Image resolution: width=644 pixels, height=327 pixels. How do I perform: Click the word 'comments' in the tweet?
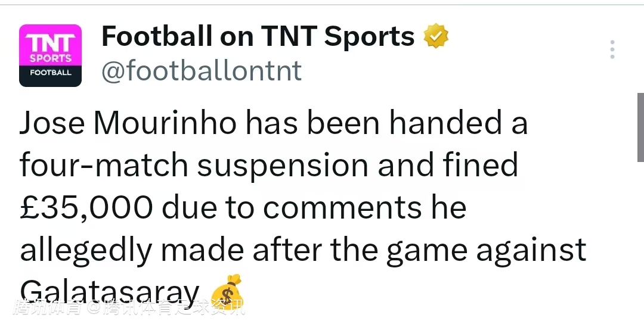click(342, 208)
